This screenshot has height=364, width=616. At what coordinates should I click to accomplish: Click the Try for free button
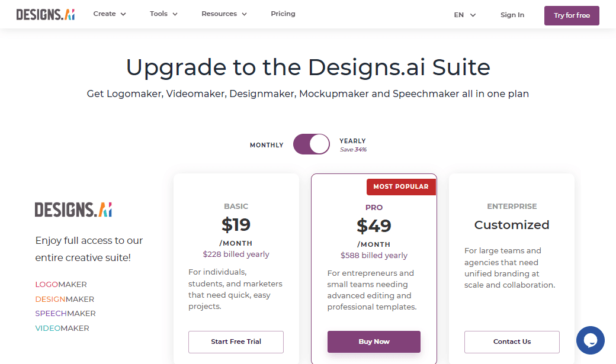point(572,16)
